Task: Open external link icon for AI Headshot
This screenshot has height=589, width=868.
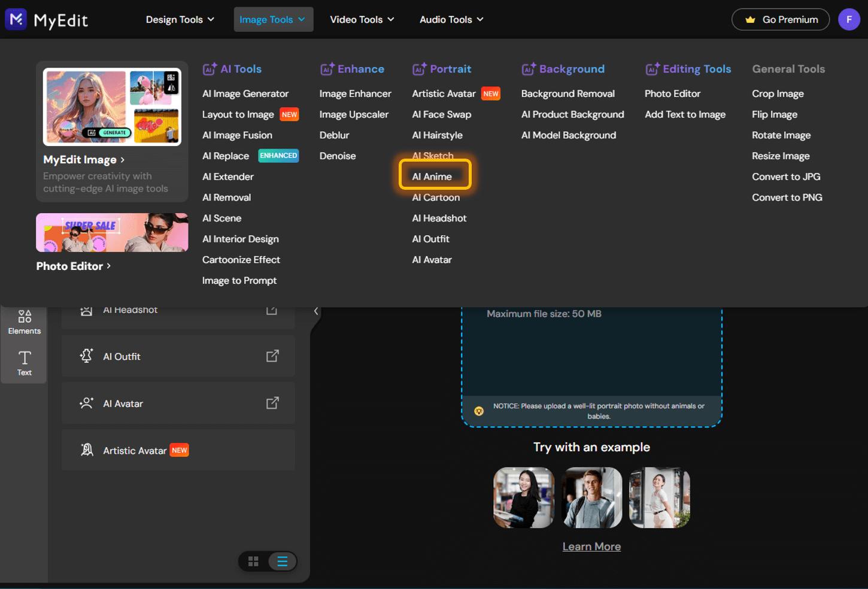Action: (x=272, y=309)
